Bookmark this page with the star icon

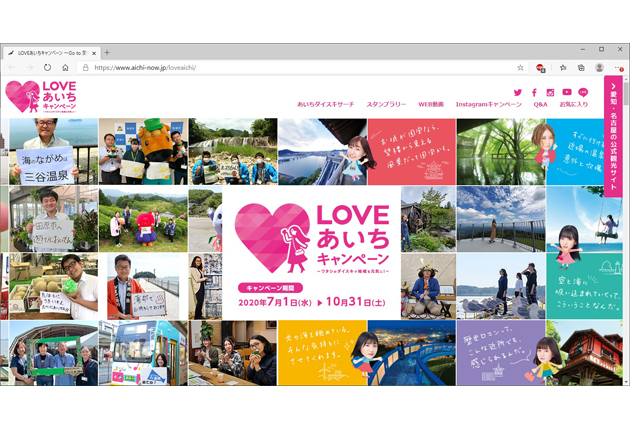(x=520, y=68)
